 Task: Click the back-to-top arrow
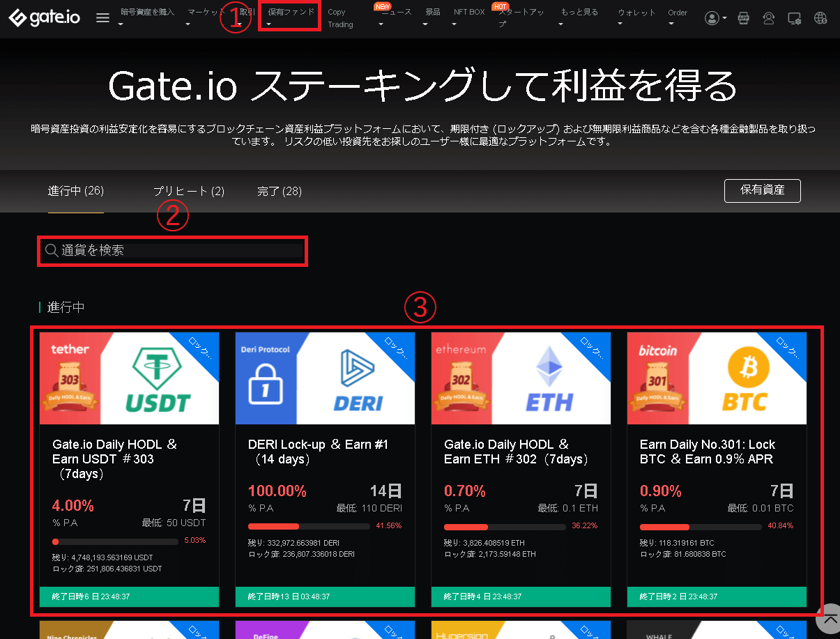pos(828,619)
